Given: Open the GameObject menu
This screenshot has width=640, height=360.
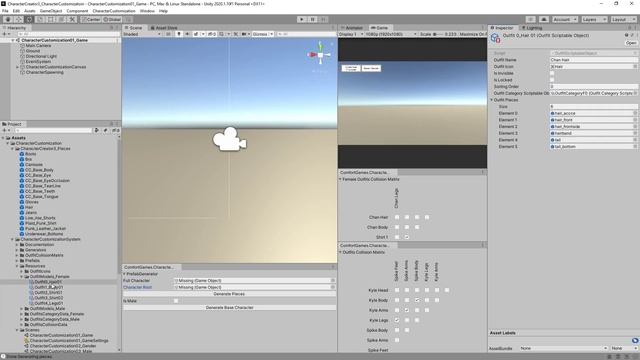Looking at the screenshot, I should coord(51,11).
